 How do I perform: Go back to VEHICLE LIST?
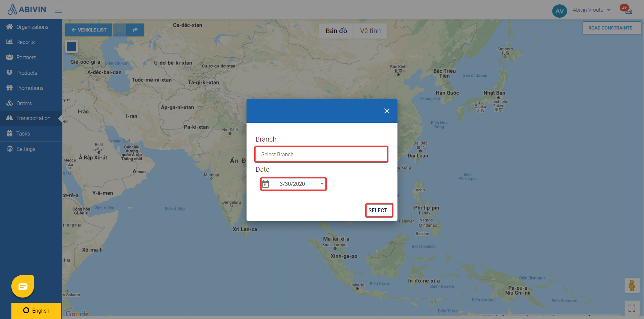pyautogui.click(x=89, y=30)
